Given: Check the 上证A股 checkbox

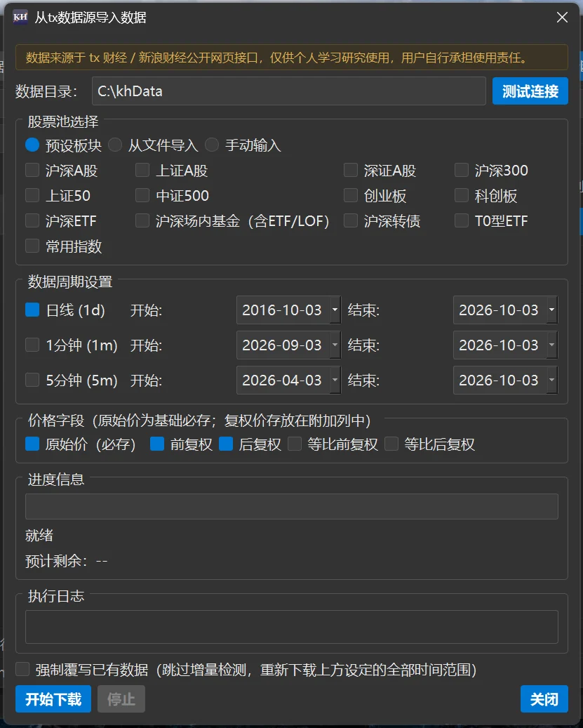Looking at the screenshot, I should [142, 171].
